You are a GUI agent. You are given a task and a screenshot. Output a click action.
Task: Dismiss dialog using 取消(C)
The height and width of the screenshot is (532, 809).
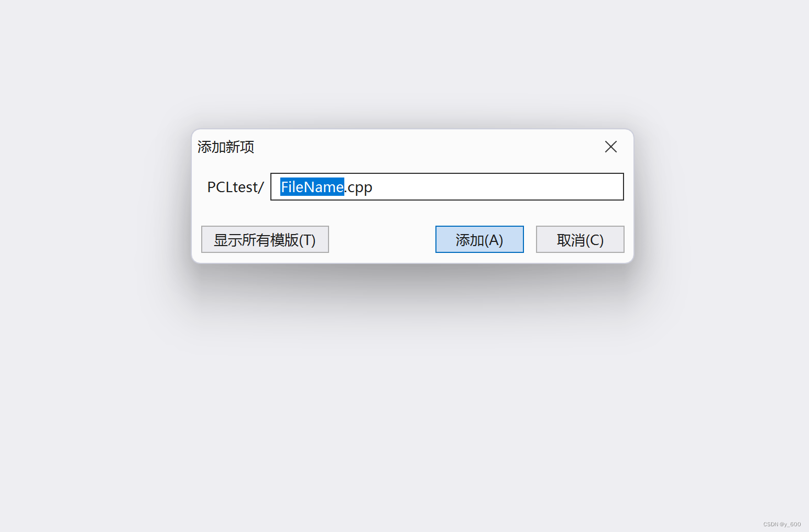pos(580,239)
